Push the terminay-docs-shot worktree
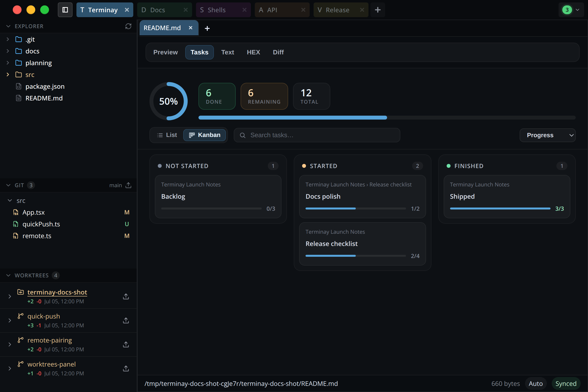588x392 pixels. pyautogui.click(x=126, y=296)
